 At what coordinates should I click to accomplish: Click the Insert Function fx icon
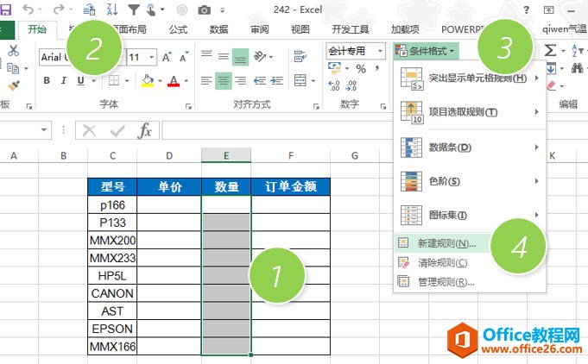[x=145, y=130]
